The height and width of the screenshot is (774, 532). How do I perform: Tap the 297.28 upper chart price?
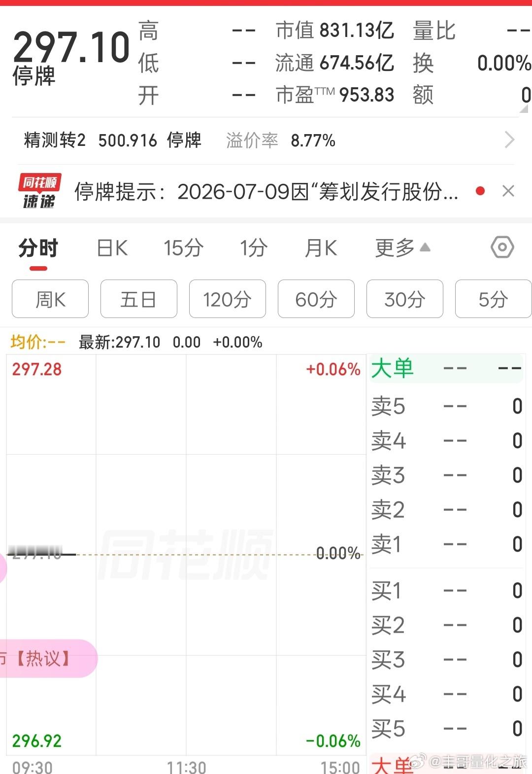point(37,369)
